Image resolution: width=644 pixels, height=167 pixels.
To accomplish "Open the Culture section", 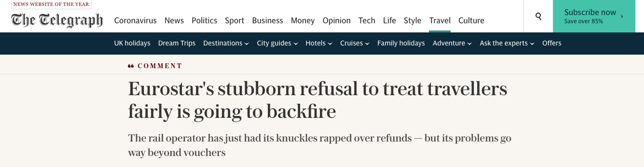I will pos(471,20).
